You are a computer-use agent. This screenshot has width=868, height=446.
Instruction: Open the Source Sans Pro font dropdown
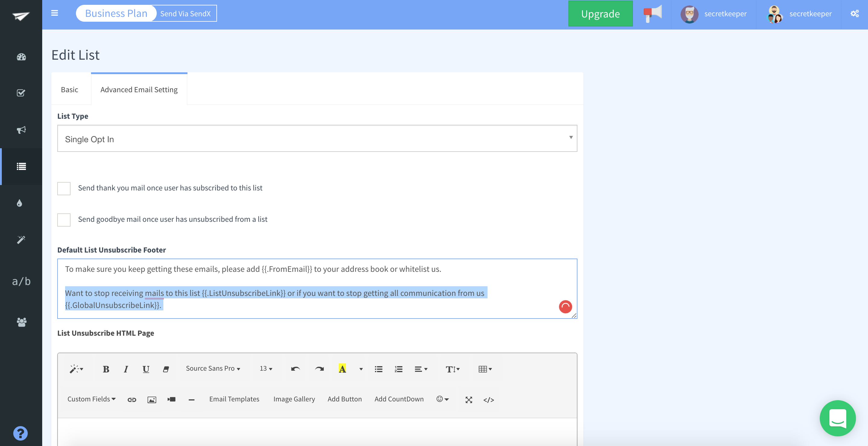coord(213,369)
